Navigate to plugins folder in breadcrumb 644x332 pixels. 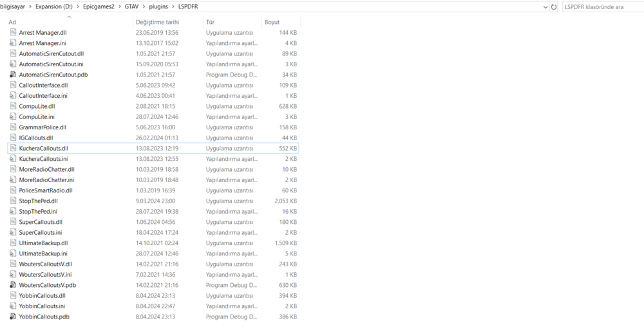click(158, 7)
